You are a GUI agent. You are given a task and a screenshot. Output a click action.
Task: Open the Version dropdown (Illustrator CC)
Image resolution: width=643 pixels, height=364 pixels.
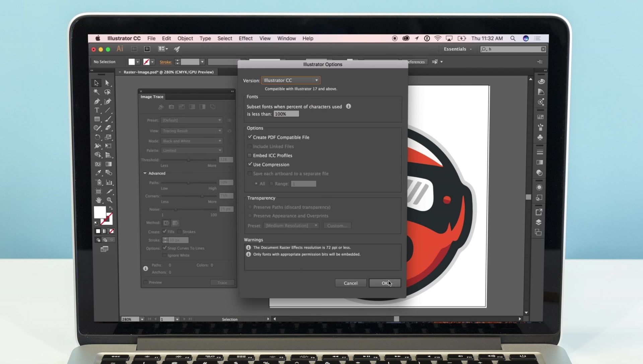(x=291, y=80)
